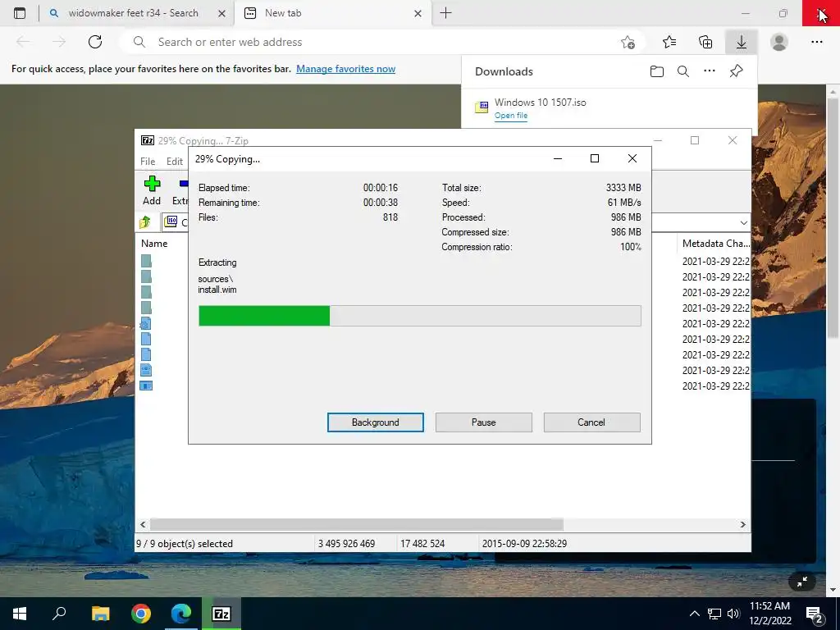This screenshot has height=630, width=840.
Task: Click status bar date 2015-09-09 22:58:29
Action: point(524,543)
